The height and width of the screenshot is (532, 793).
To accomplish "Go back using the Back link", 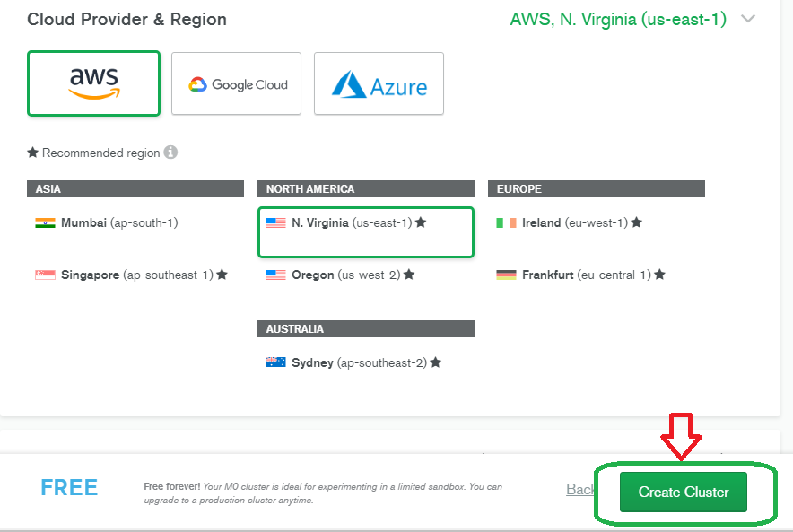I will (x=580, y=490).
